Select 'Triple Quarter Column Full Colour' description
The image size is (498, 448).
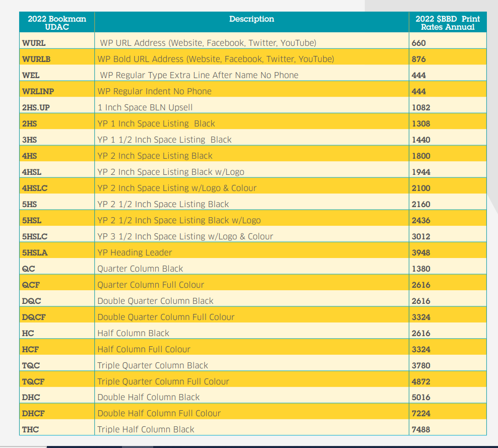[x=163, y=381]
